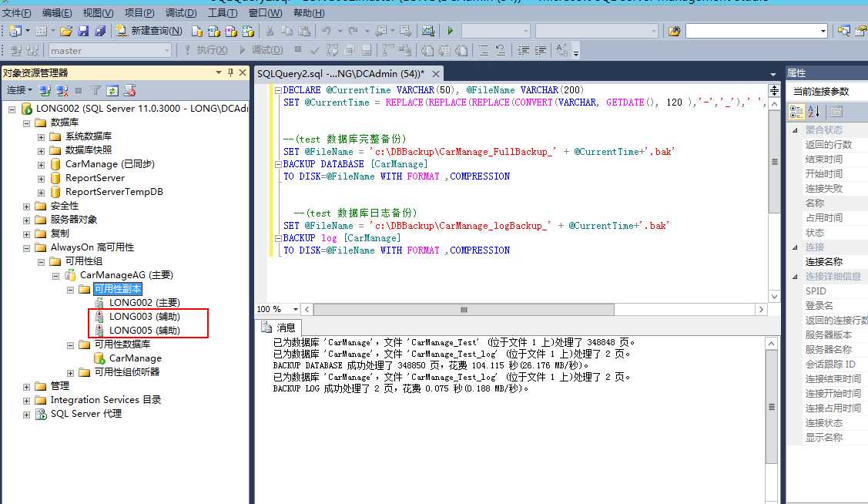Open the 编辑(E) menu
Screen dimensions: 868x504
click(57, 13)
